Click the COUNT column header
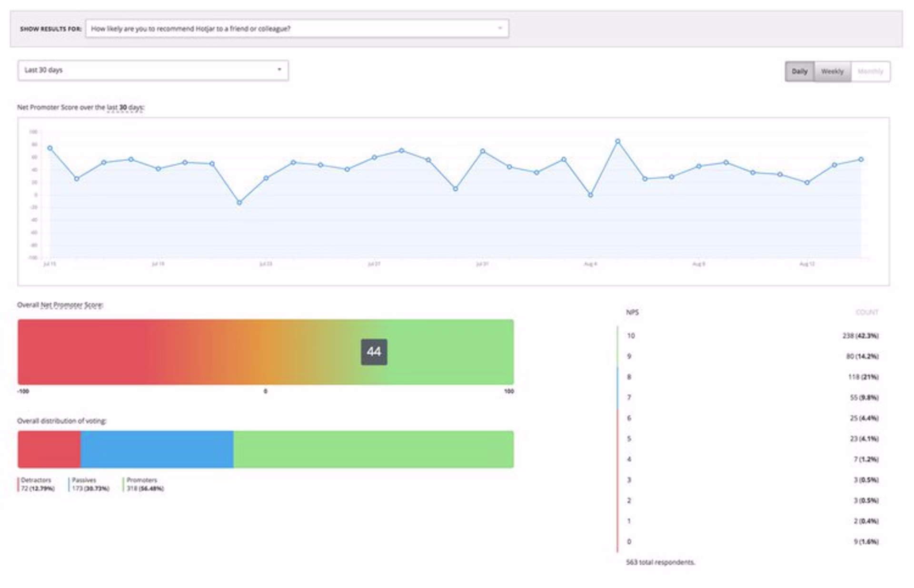This screenshot has height=588, width=914. (868, 313)
